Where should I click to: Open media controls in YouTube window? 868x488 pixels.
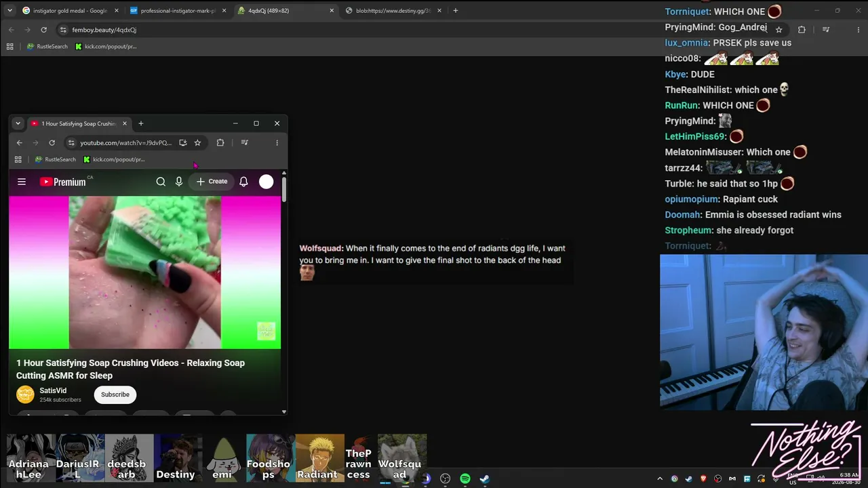(245, 142)
